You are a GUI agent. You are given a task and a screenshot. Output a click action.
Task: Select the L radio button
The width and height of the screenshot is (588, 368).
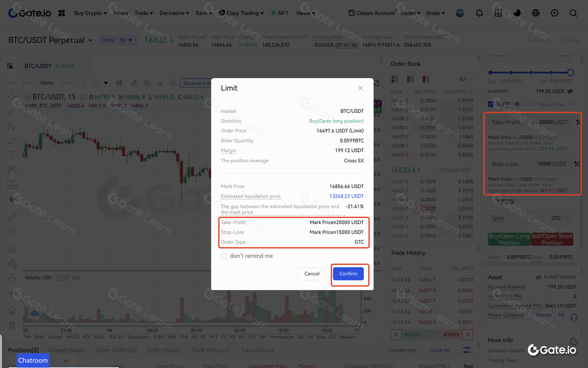(518, 104)
